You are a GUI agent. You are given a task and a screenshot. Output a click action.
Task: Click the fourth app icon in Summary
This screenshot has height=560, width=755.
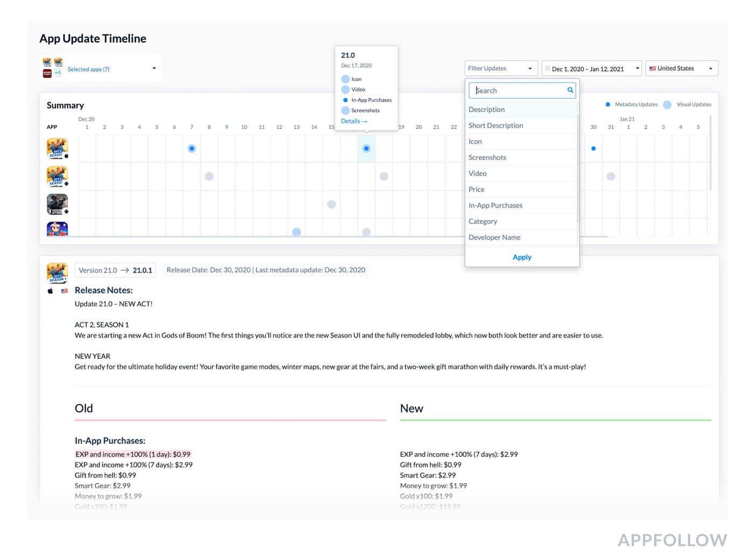tap(57, 229)
